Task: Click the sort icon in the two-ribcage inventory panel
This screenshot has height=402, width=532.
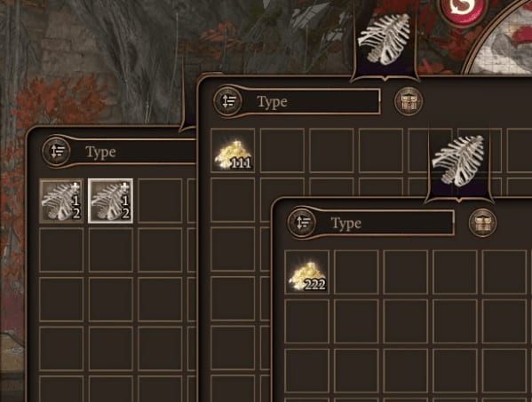Action: tap(56, 151)
